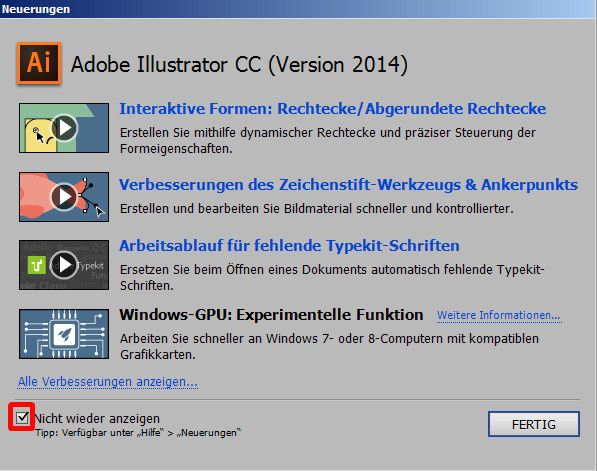597x471 pixels.
Task: Click the Nicht wieder anzeigen label text
Action: [x=97, y=418]
